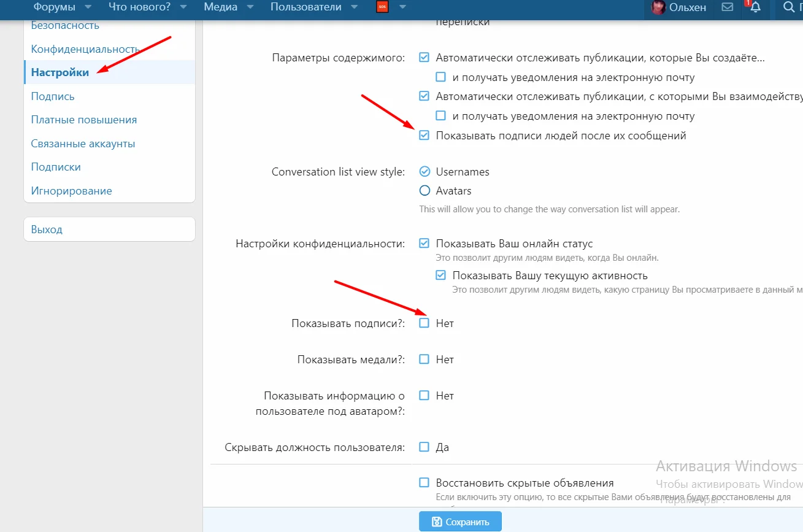Enable email notifications under publications you interact with
Viewport: 803px width, 532px height.
tap(440, 115)
